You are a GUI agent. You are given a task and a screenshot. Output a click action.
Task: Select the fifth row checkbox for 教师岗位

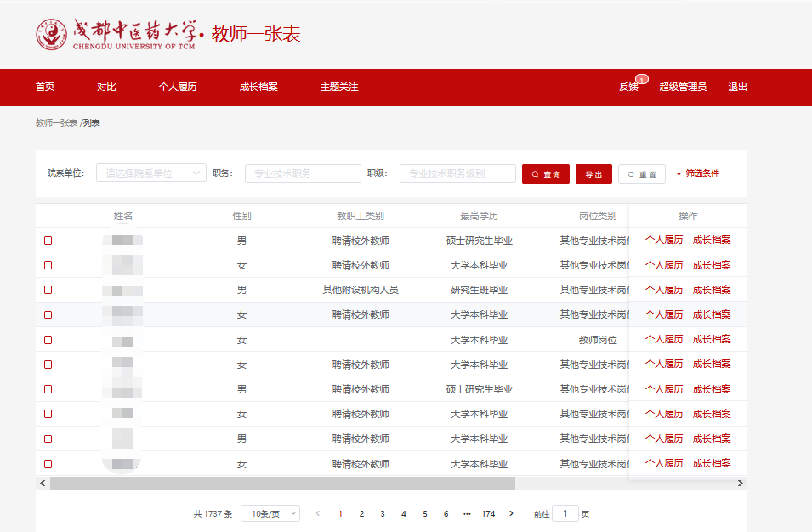pos(48,340)
